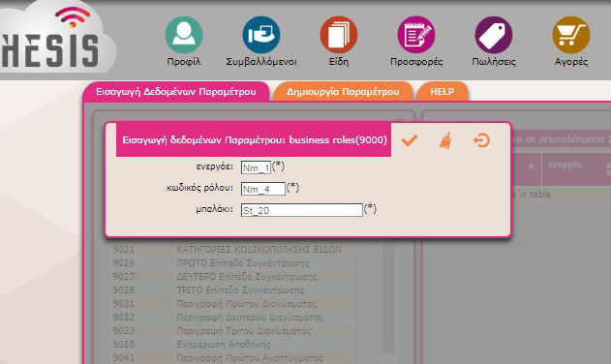Open the Είδη items icon
Viewport: 611px width, 364px height.
coord(339,35)
